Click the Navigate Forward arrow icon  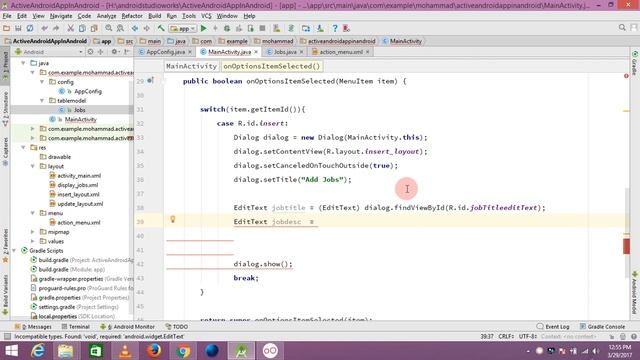(146, 28)
